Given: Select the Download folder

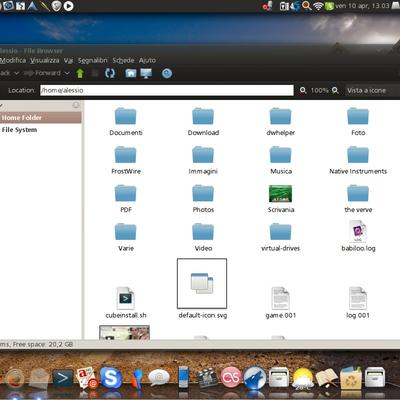Looking at the screenshot, I should point(203,122).
